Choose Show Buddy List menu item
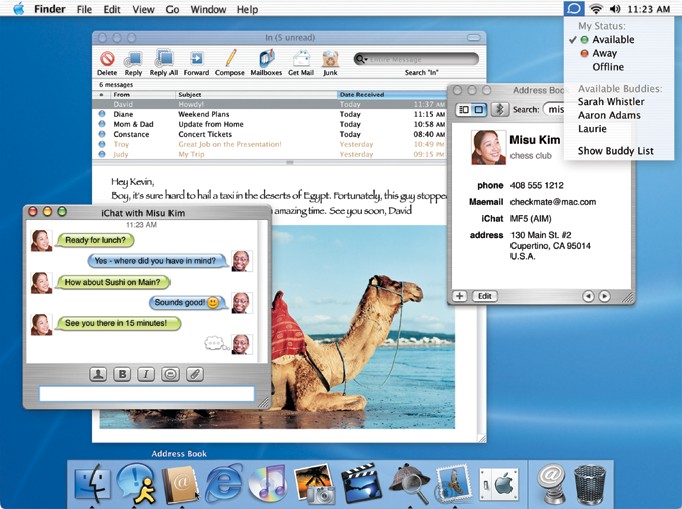Image resolution: width=682 pixels, height=509 pixels. pos(615,151)
